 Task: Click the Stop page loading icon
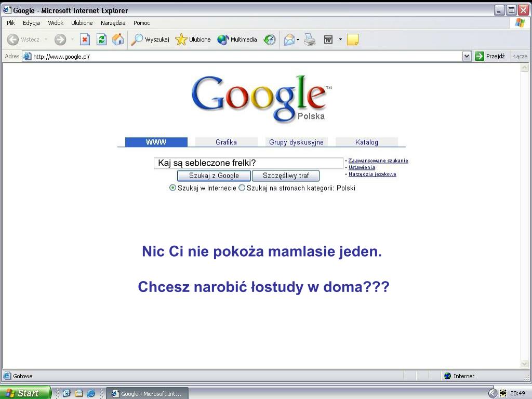pos(85,39)
